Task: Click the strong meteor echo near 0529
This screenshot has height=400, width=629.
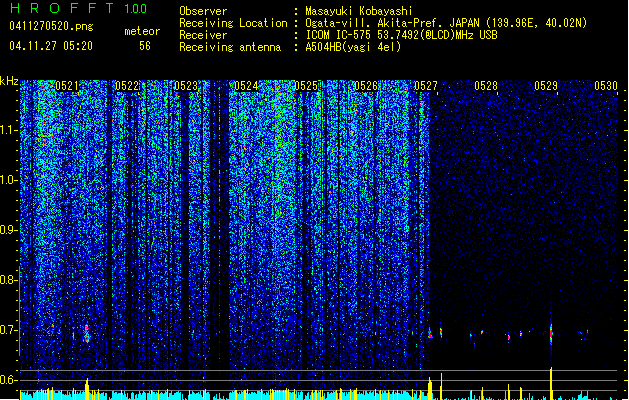Action: coord(551,334)
